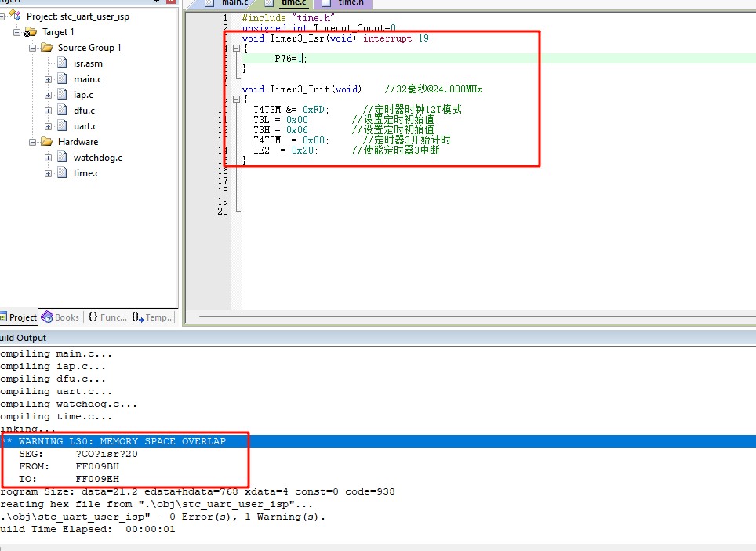Click the editor horizontal scrollbar
This screenshot has width=756, height=551.
pos(478,317)
